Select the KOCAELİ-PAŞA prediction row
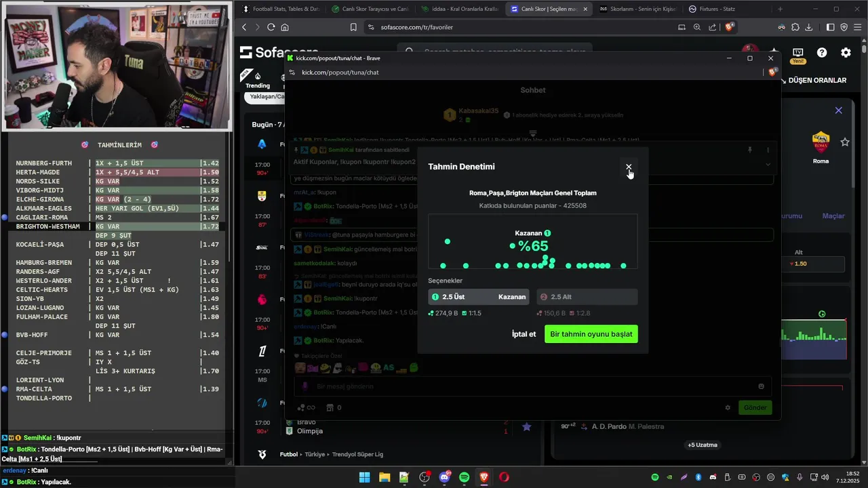 (x=117, y=244)
